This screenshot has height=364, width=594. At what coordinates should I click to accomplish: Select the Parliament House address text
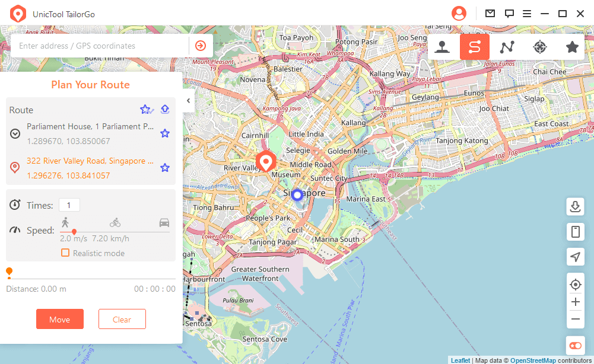pos(90,126)
